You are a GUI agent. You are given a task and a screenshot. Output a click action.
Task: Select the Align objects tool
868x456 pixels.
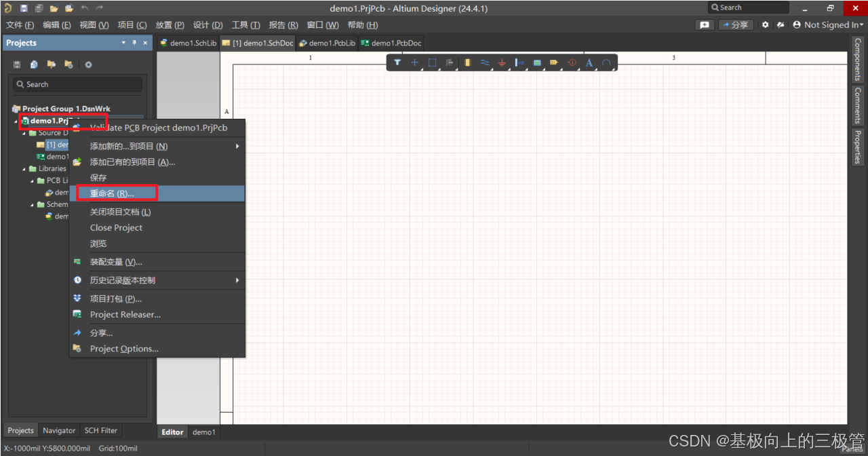[449, 62]
